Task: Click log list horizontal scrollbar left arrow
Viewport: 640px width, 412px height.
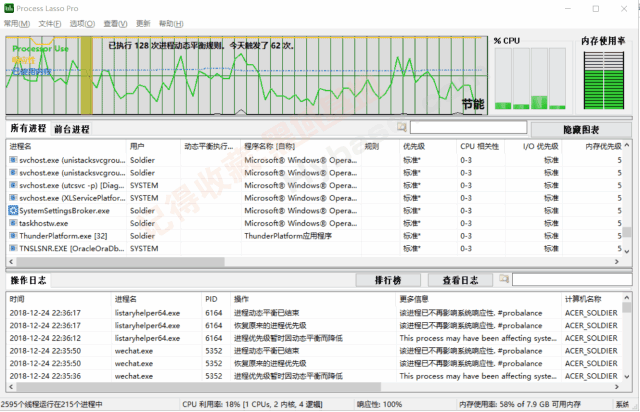Action: [x=11, y=386]
